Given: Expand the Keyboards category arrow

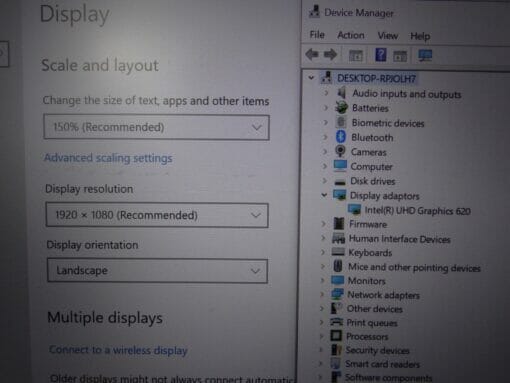Looking at the screenshot, I should [323, 252].
